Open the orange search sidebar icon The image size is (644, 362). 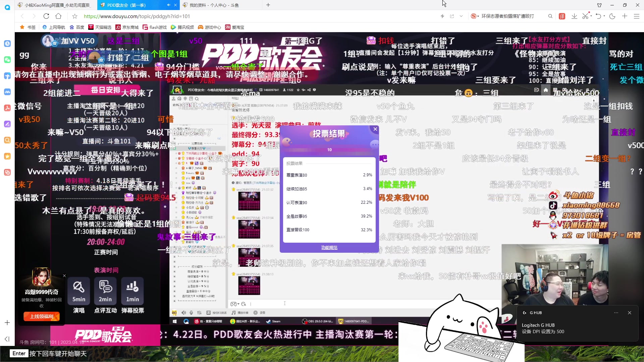7,140
